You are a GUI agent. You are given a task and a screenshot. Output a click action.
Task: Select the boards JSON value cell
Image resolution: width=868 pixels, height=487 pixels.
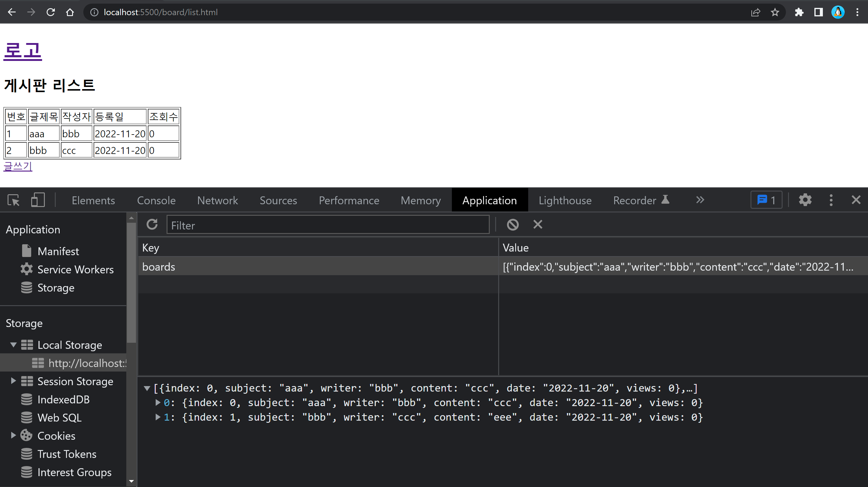683,267
